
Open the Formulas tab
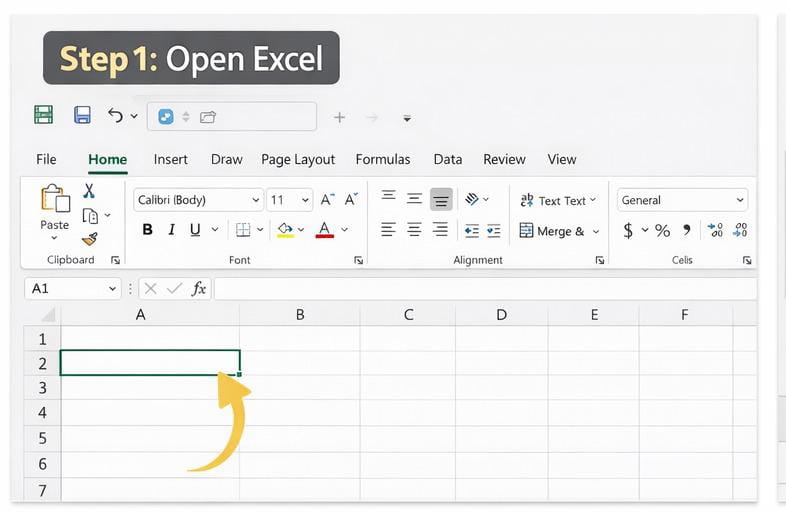[x=382, y=159]
